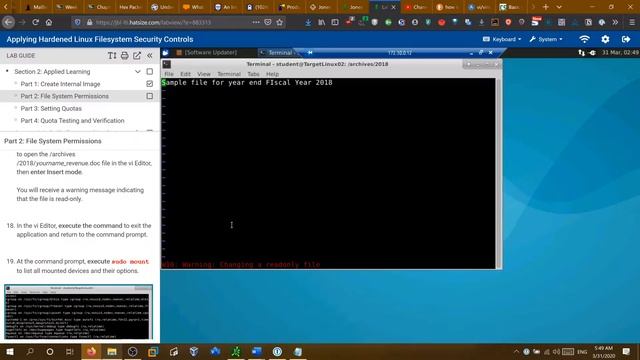Go back in browser
Image resolution: width=640 pixels, height=360 pixels.
click(9, 22)
